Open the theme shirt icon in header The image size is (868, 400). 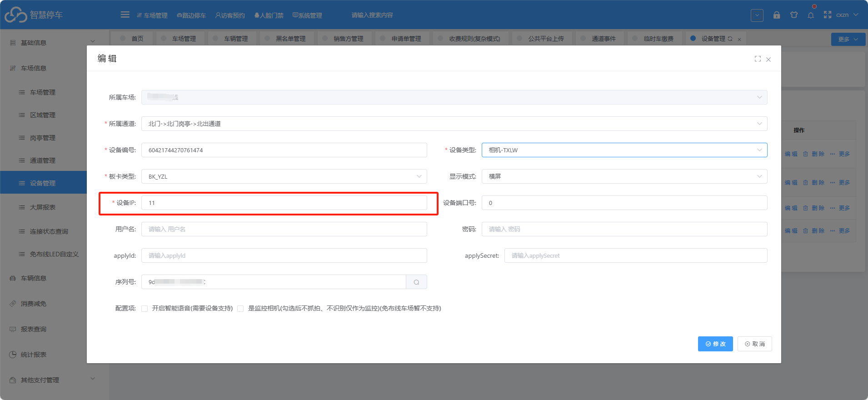tap(794, 15)
